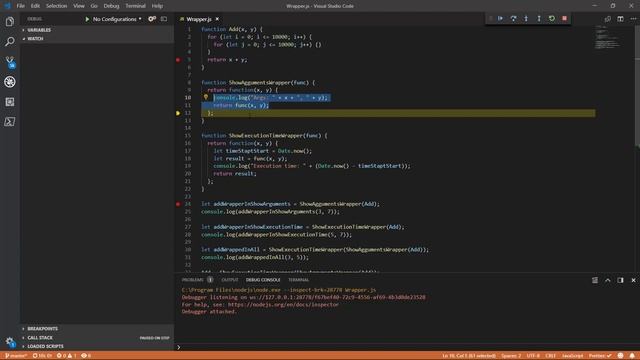The width and height of the screenshot is (640, 360).
Task: Open the notifications bell
Action: tap(632, 356)
